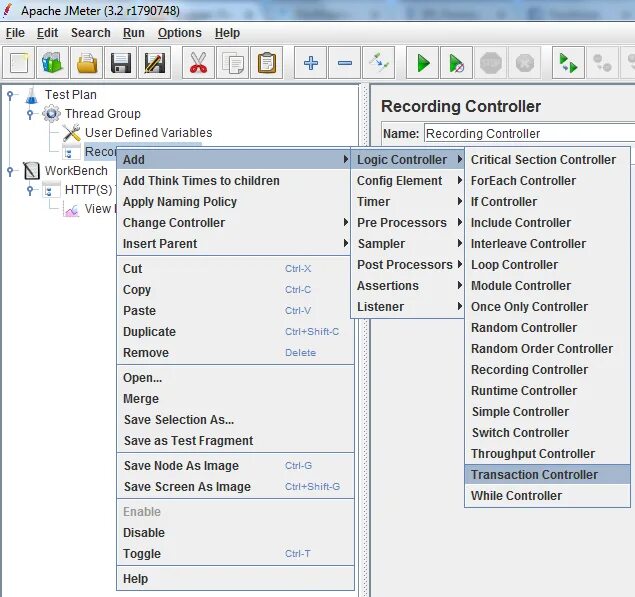The height and width of the screenshot is (597, 635).
Task: Click Toggle in context menu
Action: pyautogui.click(x=235, y=554)
